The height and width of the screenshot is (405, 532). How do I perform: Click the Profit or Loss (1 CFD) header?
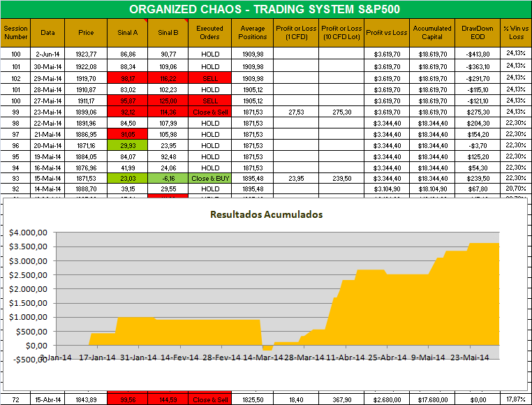pyautogui.click(x=296, y=33)
